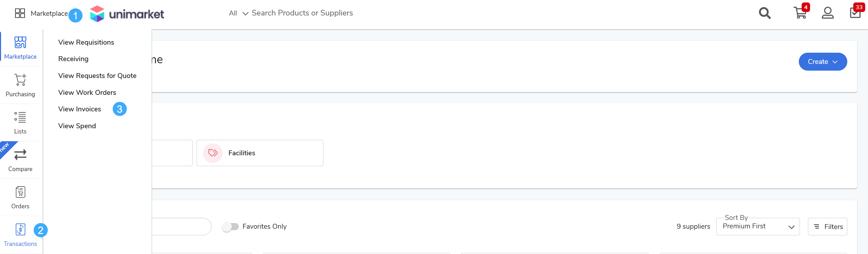Open the tasks inbox icon with badge 33
868x254 pixels.
pyautogui.click(x=855, y=13)
